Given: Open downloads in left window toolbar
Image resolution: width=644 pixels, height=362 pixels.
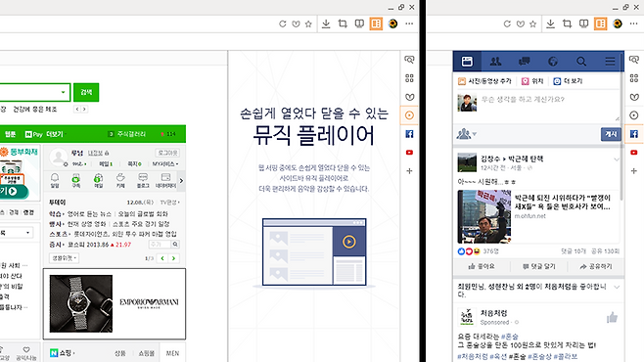Looking at the screenshot, I should coord(326,23).
